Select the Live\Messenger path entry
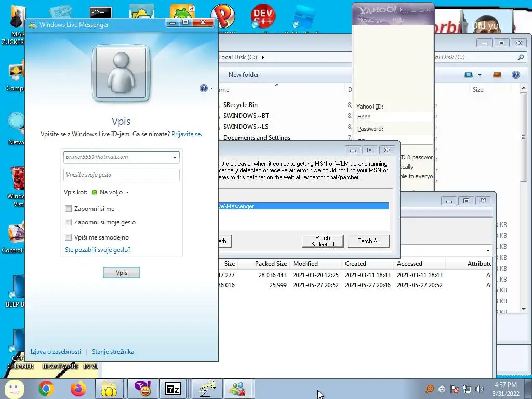The height and width of the screenshot is (399, 532). pos(303,206)
